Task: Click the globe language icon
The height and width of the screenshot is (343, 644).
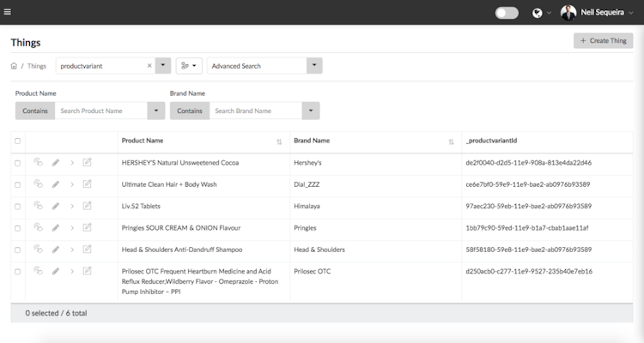Action: 538,13
